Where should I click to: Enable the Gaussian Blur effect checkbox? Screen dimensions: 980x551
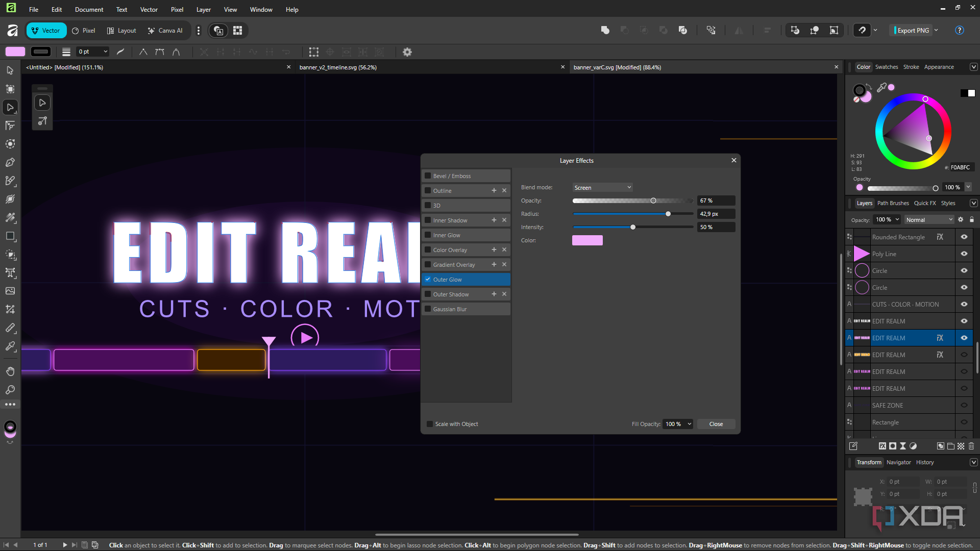pyautogui.click(x=428, y=309)
